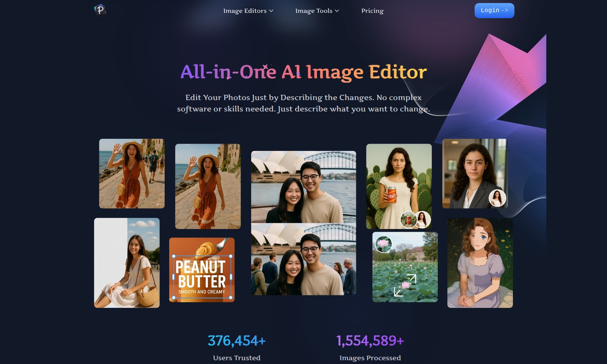
Task: Click the arrow icon inside the Login button
Action: pyautogui.click(x=505, y=10)
